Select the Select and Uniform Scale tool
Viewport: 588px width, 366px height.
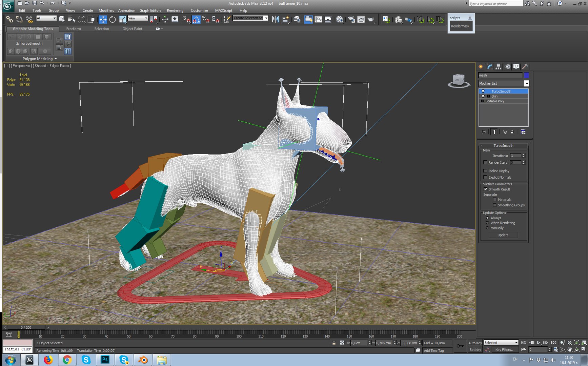(x=122, y=19)
